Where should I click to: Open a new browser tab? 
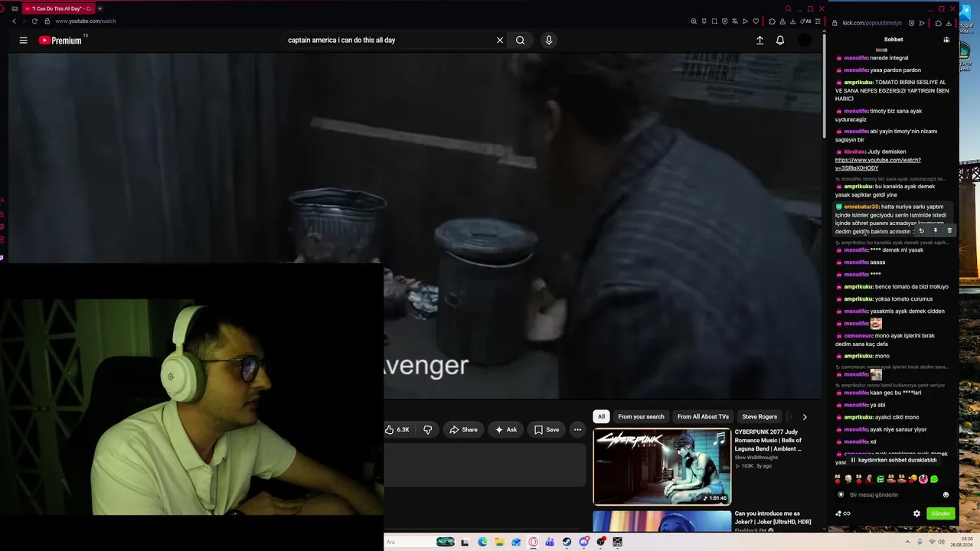coord(100,8)
